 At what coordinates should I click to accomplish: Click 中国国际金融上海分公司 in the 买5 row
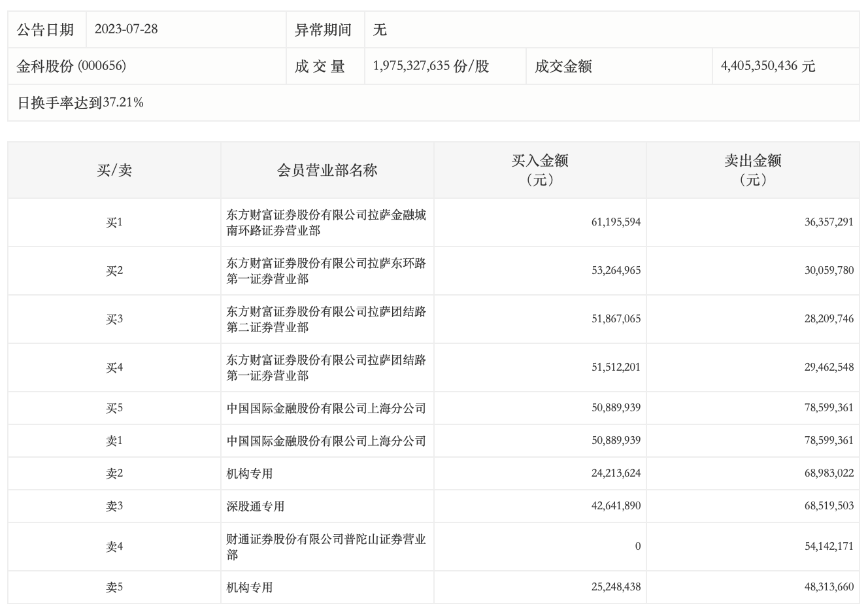pyautogui.click(x=326, y=409)
